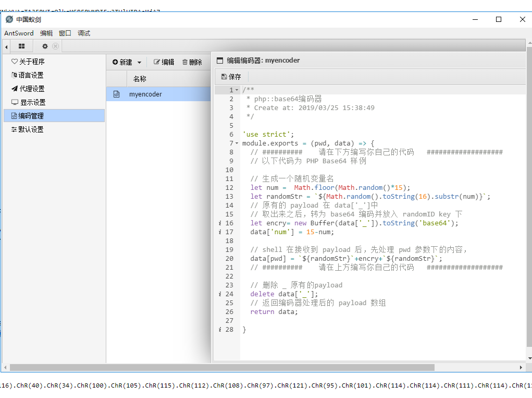Click the settings gear tab icon

point(45,46)
